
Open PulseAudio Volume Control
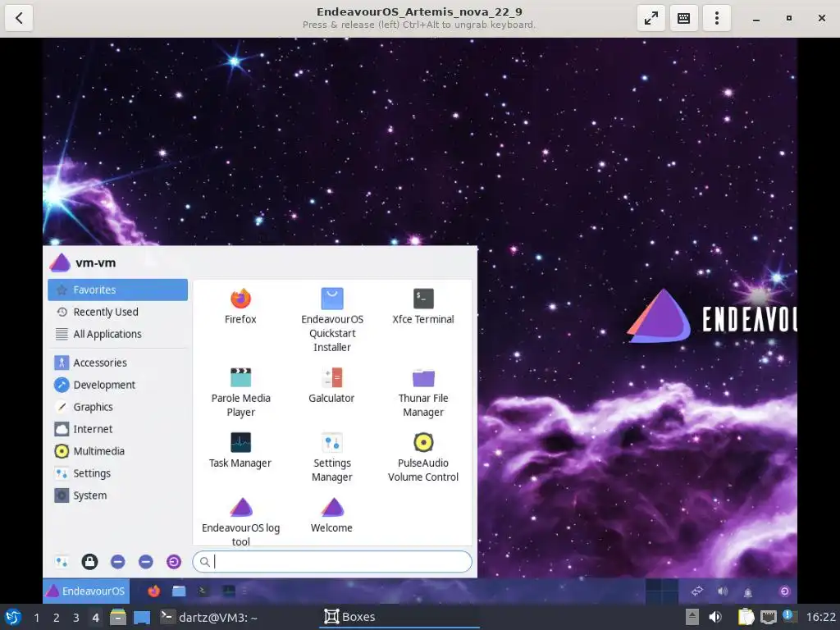point(423,457)
